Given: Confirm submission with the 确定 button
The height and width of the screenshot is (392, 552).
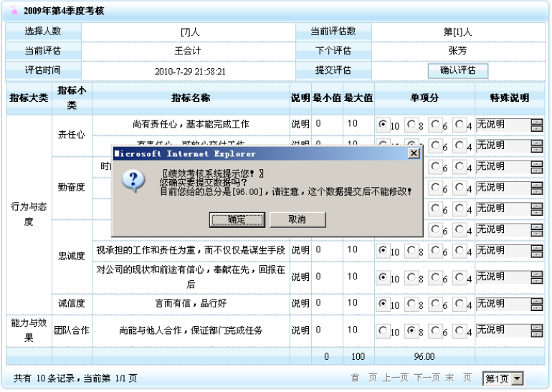Looking at the screenshot, I should click(x=237, y=219).
